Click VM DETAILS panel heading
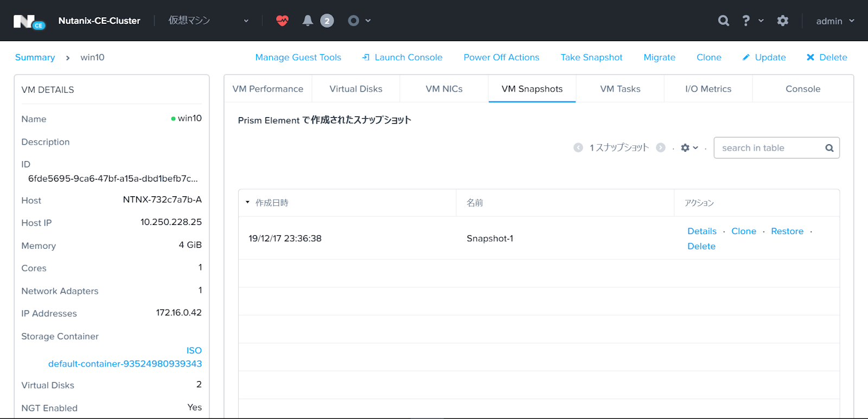 [48, 90]
